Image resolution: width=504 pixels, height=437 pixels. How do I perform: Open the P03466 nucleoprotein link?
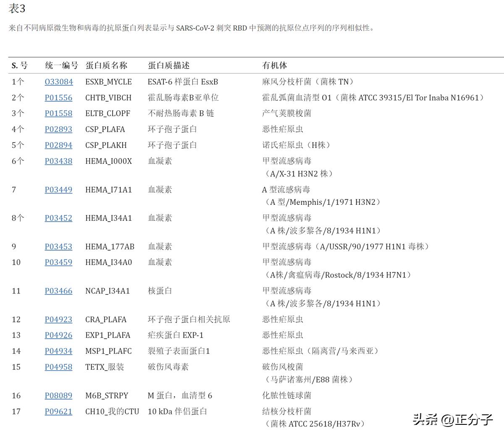(58, 290)
